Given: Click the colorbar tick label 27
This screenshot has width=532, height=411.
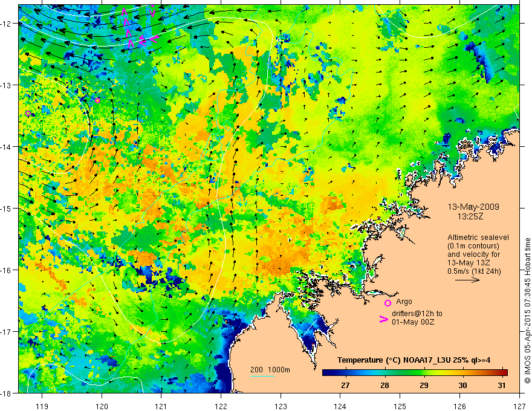Looking at the screenshot, I should 345,385.
